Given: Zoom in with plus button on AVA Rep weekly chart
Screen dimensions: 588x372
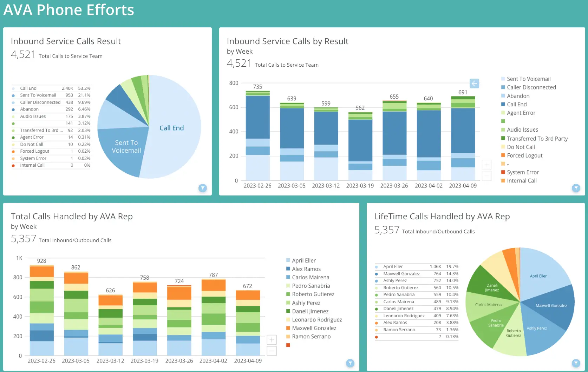Looking at the screenshot, I should tap(272, 340).
